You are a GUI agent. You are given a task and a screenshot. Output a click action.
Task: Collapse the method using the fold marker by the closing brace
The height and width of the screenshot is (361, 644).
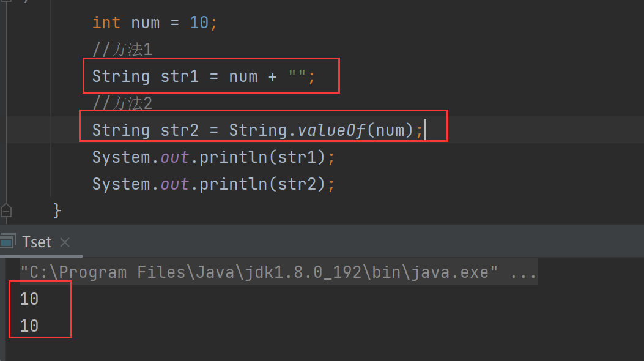6,210
